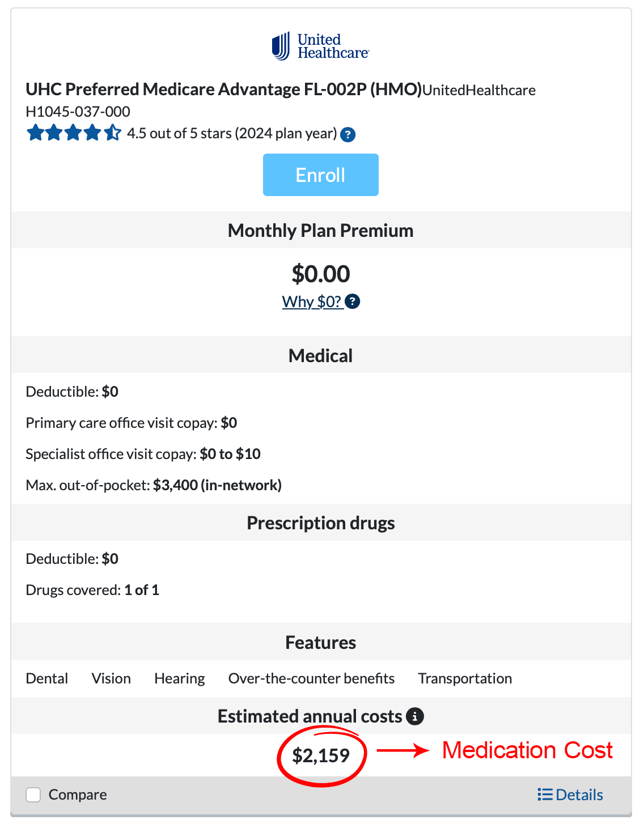Click the Monthly Plan Premium heading
Image resolution: width=644 pixels, height=824 pixels.
(321, 231)
